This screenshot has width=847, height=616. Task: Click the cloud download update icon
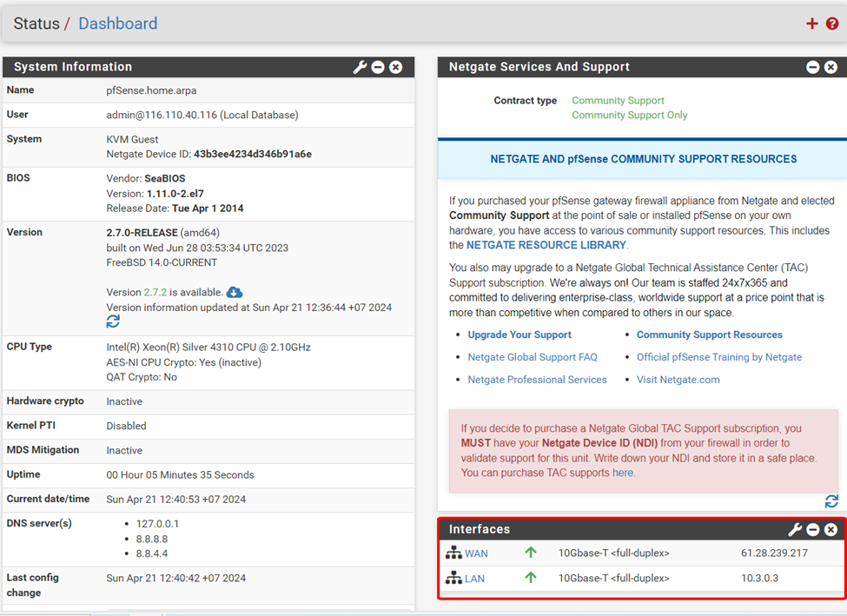pos(235,292)
